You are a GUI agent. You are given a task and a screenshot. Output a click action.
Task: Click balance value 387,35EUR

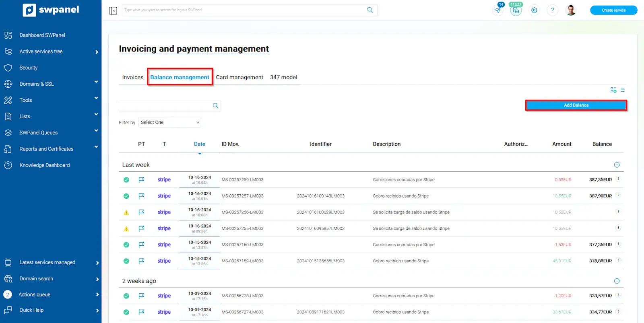pyautogui.click(x=601, y=180)
